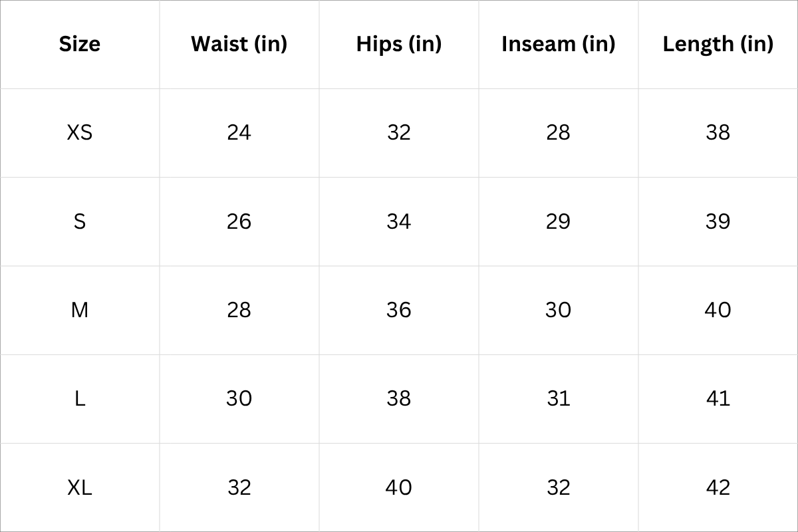Image resolution: width=798 pixels, height=532 pixels.
Task: Select the Hips (in) header cell
Action: pos(399,44)
